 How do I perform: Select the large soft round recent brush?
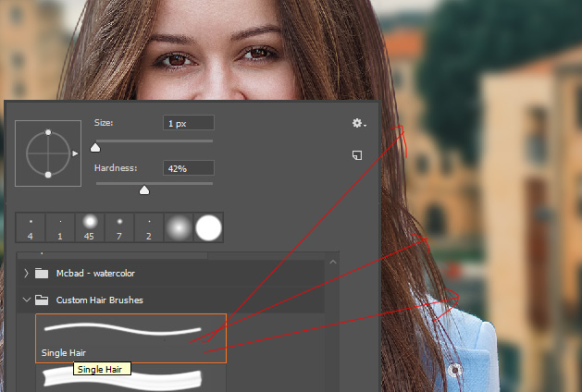(x=179, y=227)
